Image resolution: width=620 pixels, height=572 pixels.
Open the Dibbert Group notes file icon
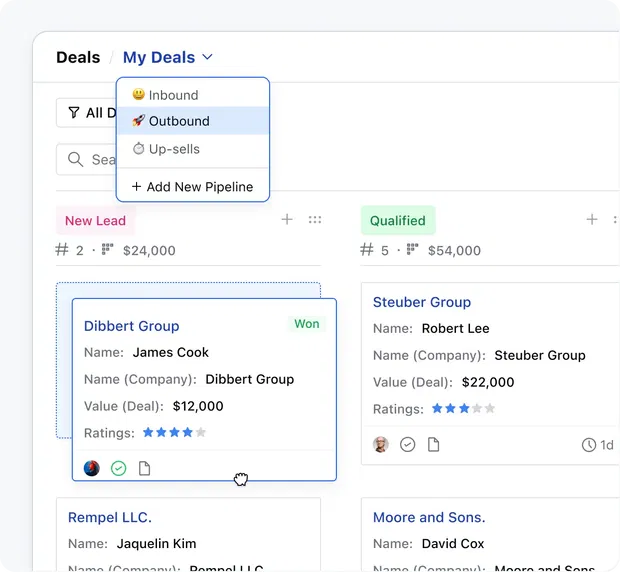pyautogui.click(x=145, y=468)
